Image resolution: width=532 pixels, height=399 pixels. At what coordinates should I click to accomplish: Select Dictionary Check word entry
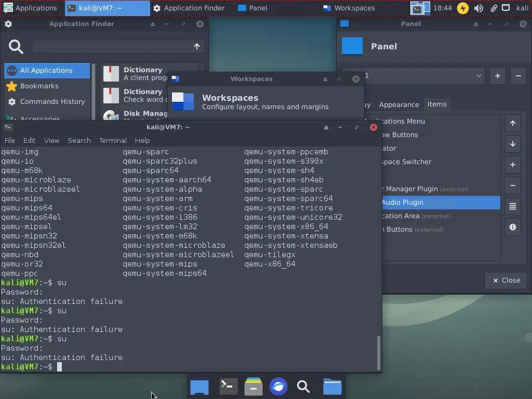(x=135, y=96)
